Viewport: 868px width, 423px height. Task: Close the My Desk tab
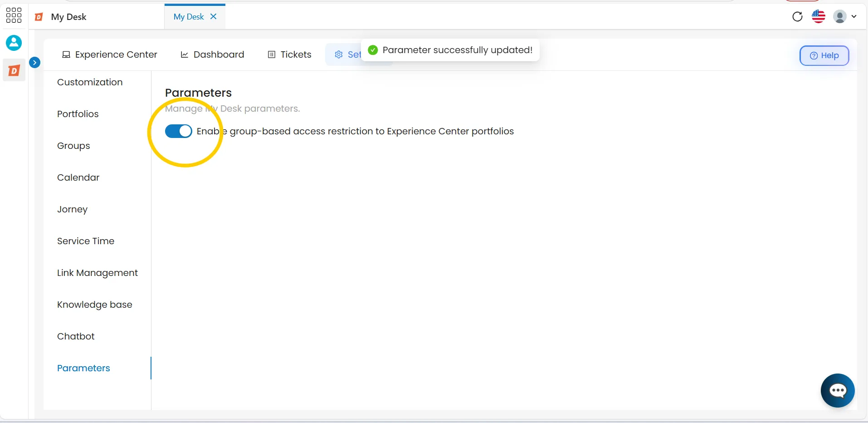coord(214,16)
